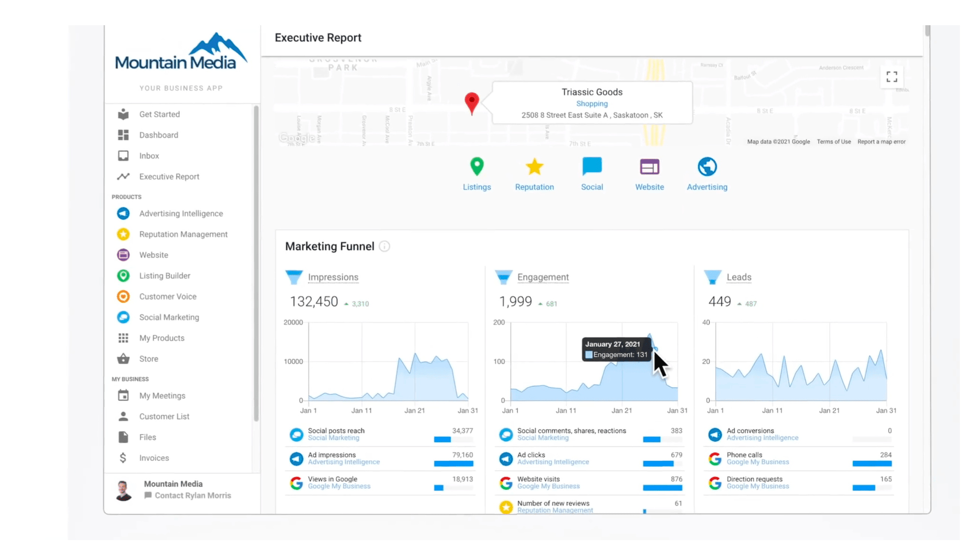Select the Get Started menu item
The width and height of the screenshot is (980, 560).
[159, 114]
